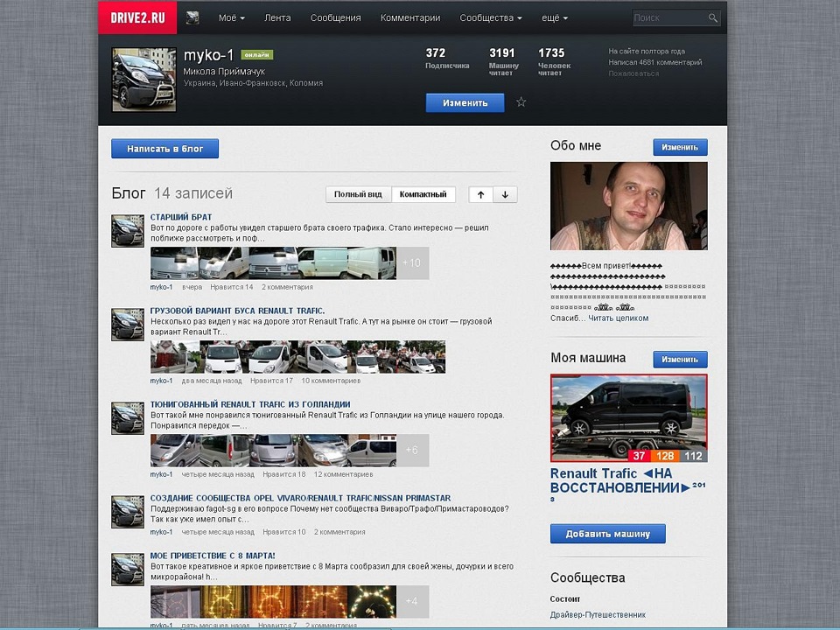Open the Обо мне portrait photo

coord(629,206)
